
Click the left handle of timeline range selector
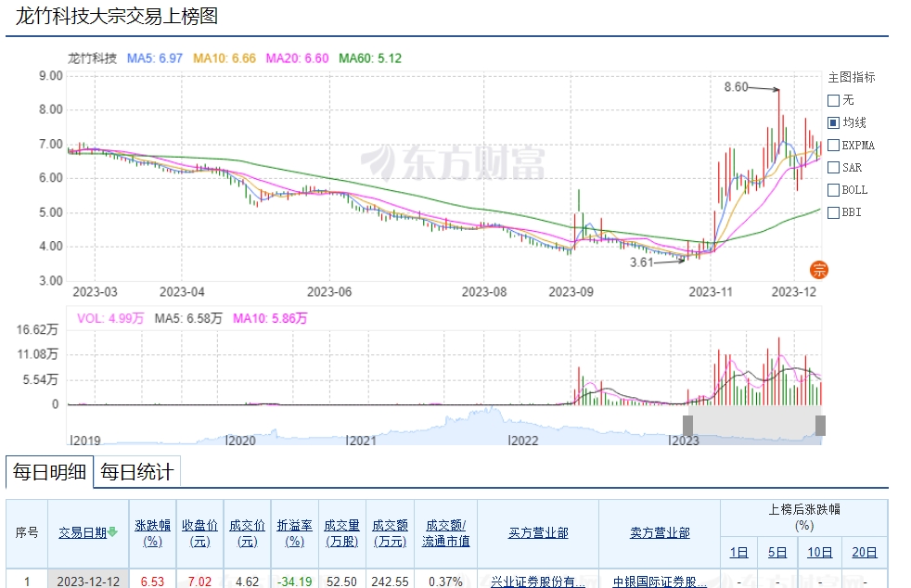click(687, 425)
